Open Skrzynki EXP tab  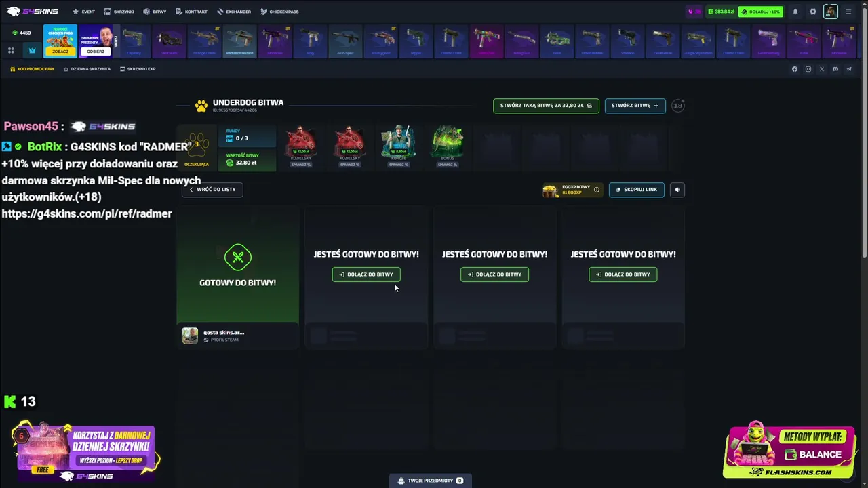(138, 69)
